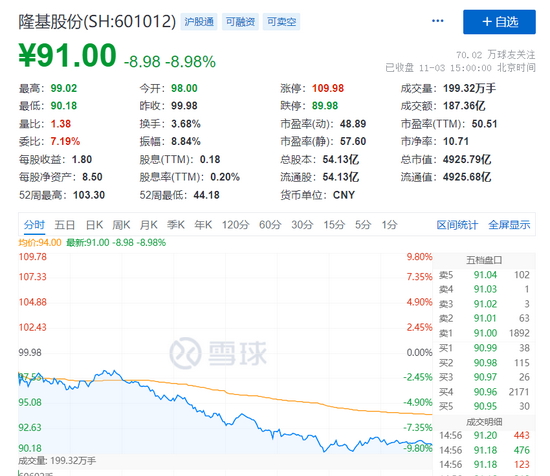Click the 14:56 trade with volume 123
Viewport: 550px width, 476px height.
pos(484,464)
